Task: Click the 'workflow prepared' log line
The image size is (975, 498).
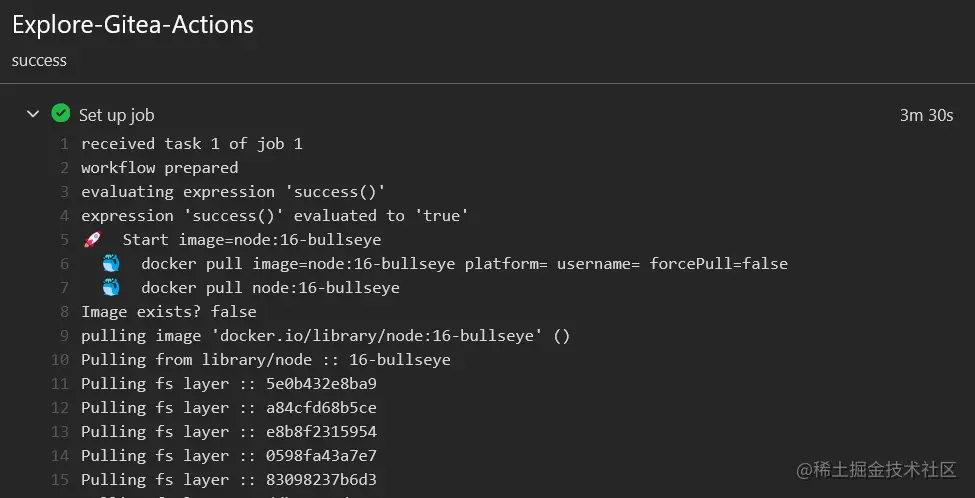Action: click(x=159, y=168)
